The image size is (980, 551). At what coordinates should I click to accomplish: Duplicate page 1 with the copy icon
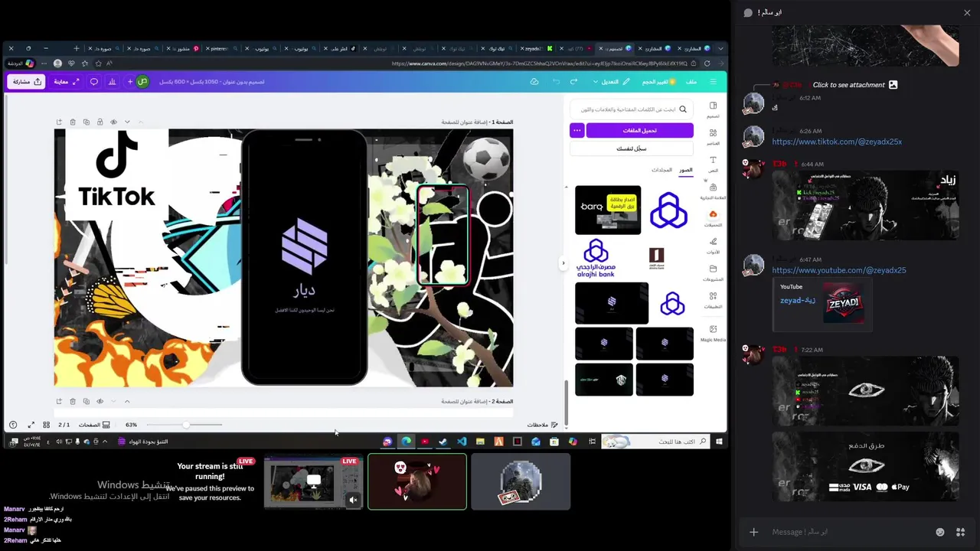(x=87, y=122)
